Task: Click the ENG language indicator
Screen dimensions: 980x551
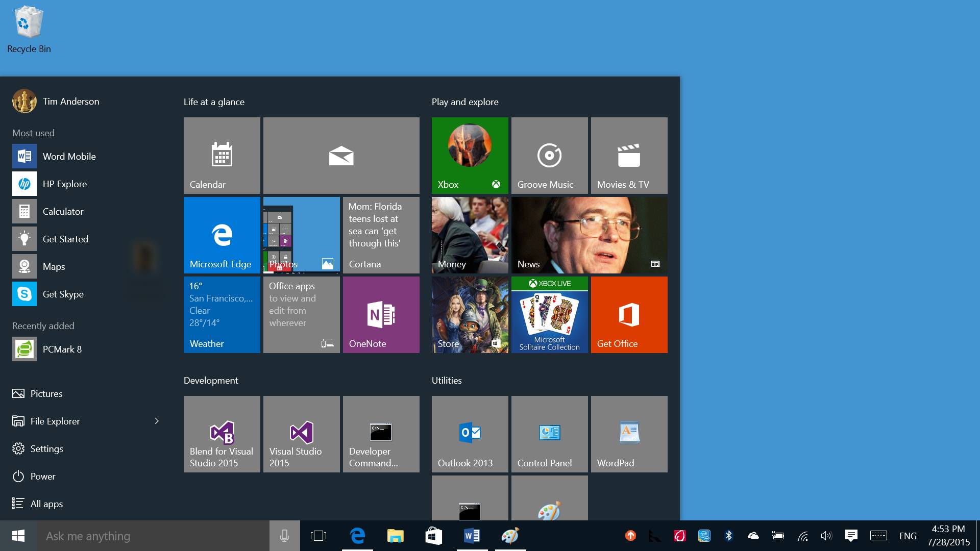Action: point(908,536)
